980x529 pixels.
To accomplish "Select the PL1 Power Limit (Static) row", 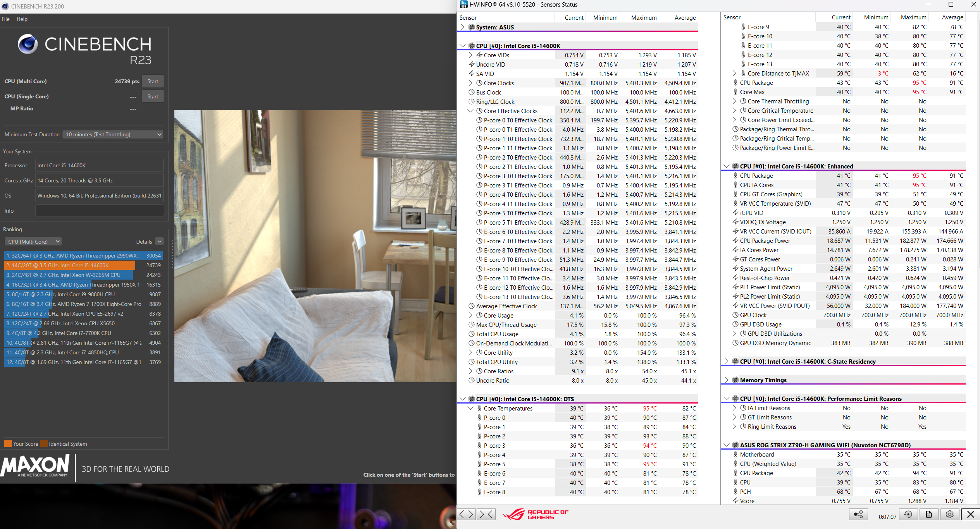I will pos(843,287).
